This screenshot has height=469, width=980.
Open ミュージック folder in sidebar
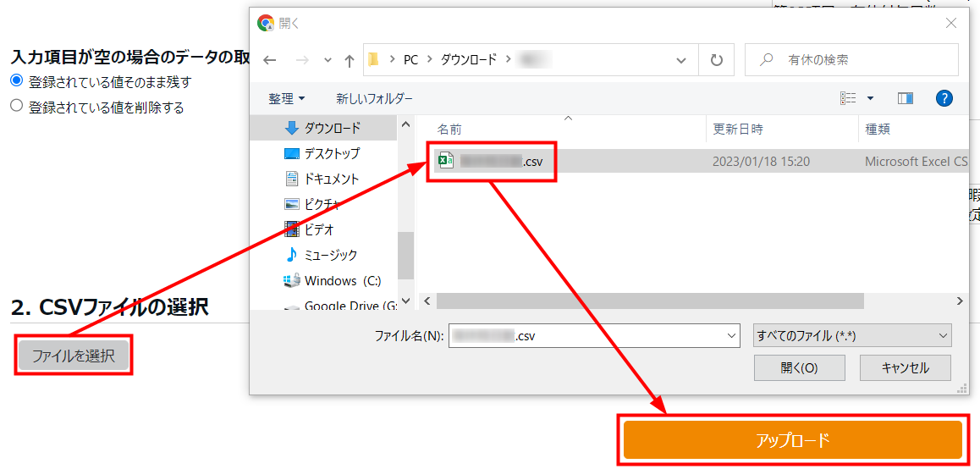pos(331,255)
